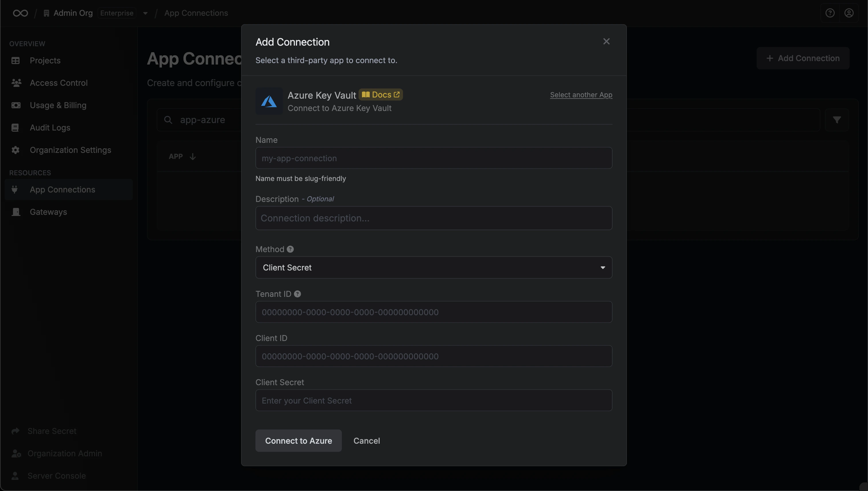Open Gateways in the sidebar
This screenshot has width=868, height=491.
click(x=69, y=212)
